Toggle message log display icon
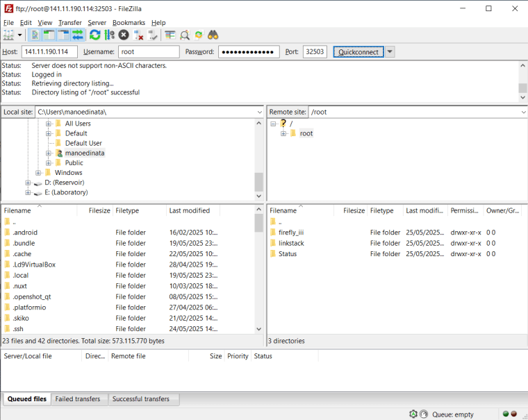528x420 pixels. pyautogui.click(x=35, y=35)
